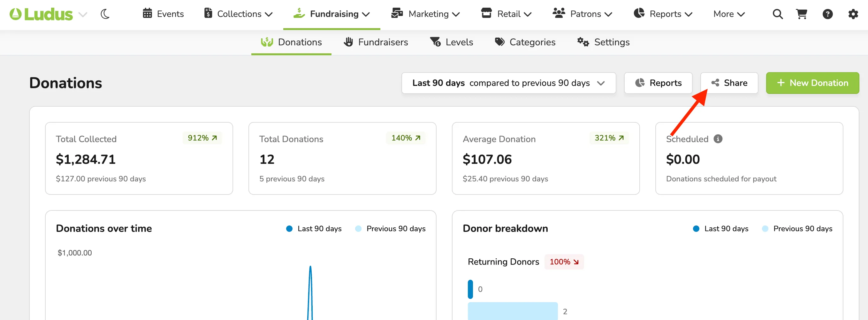Toggle the Previous 90 days legend on Donor breakdown
The height and width of the screenshot is (320, 868).
797,229
